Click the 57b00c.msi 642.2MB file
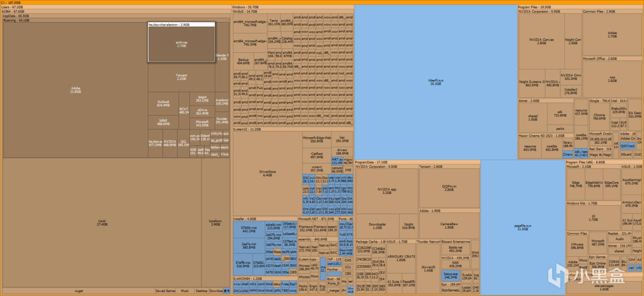Viewport: 644px width, 296px height. 249,230
